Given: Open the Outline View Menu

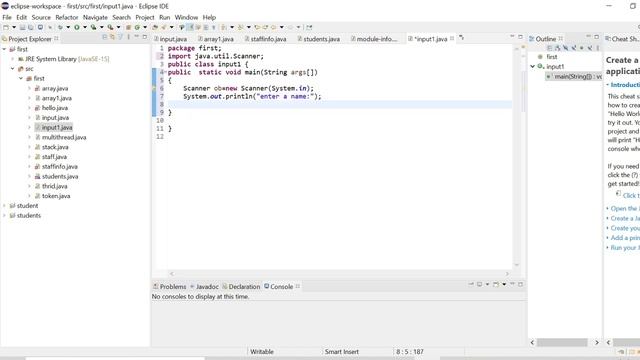Looking at the screenshot, I should 598,48.
